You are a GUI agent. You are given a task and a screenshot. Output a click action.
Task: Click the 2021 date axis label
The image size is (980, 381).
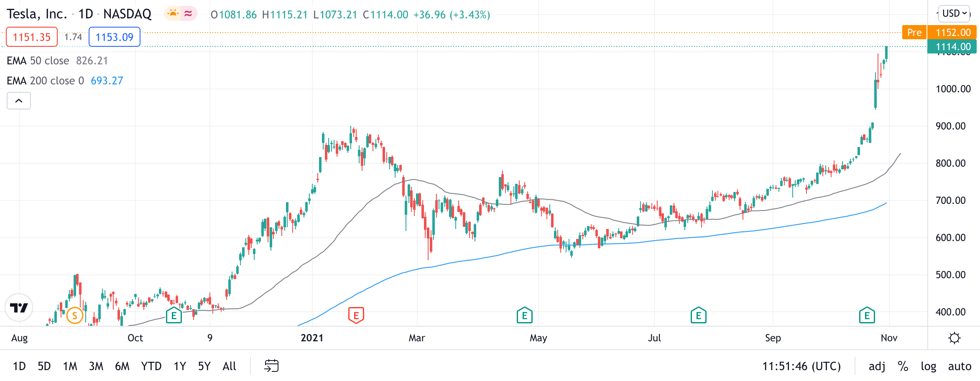312,338
